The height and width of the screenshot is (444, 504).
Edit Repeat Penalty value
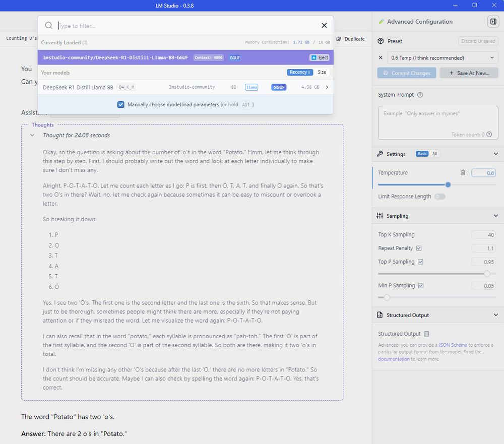click(483, 248)
